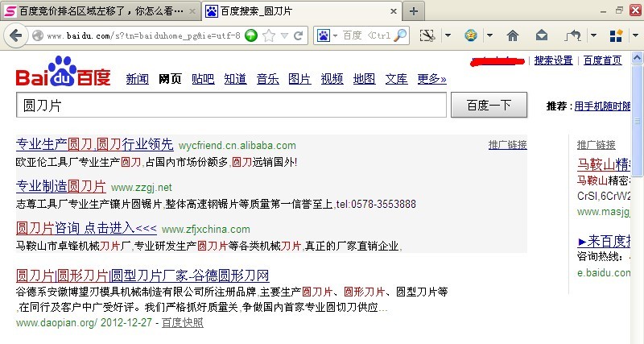Click the www.daopian.org/ 2012-12-27 text
The image size is (644, 344).
(84, 322)
